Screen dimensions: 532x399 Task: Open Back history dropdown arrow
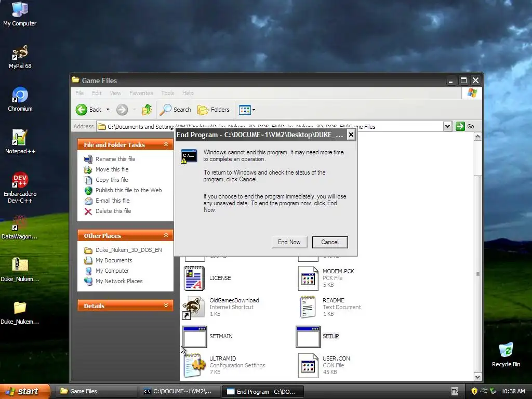click(x=108, y=110)
